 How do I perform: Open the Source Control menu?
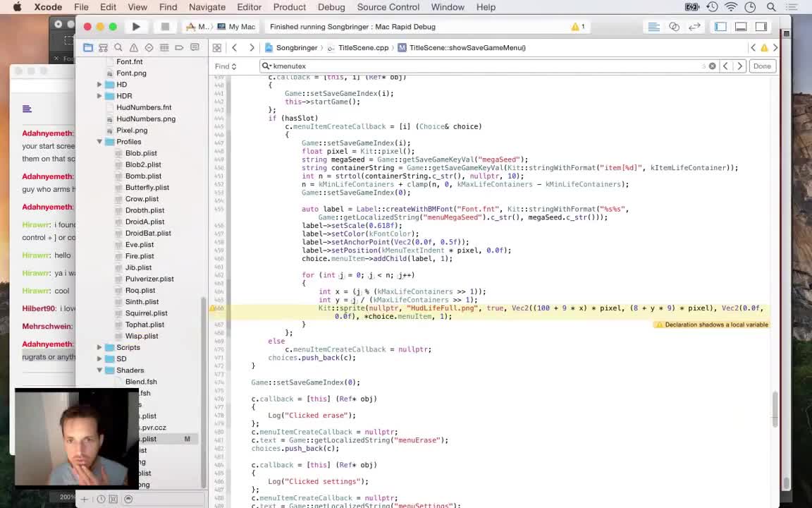click(388, 7)
